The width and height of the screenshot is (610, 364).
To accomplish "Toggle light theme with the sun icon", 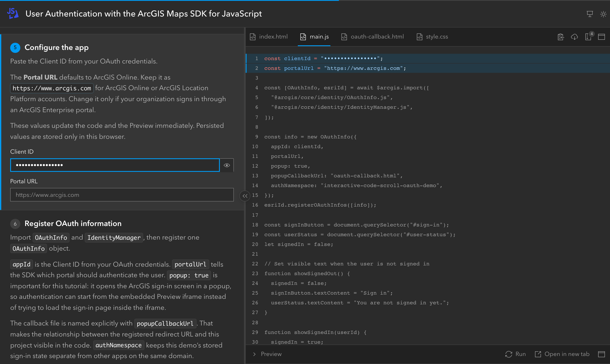I will tap(603, 14).
